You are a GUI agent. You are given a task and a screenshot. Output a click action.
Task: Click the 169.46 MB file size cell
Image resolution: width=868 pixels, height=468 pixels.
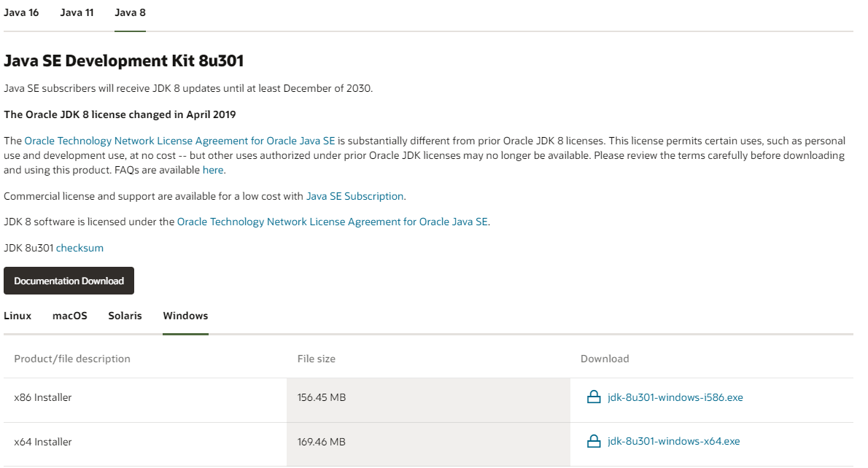coord(322,442)
